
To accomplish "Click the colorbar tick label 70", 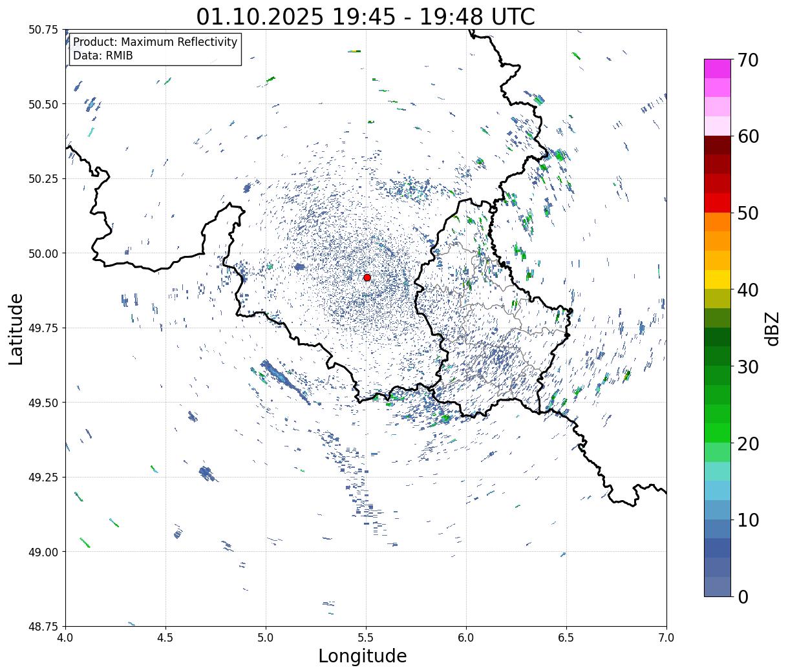I will click(x=747, y=60).
